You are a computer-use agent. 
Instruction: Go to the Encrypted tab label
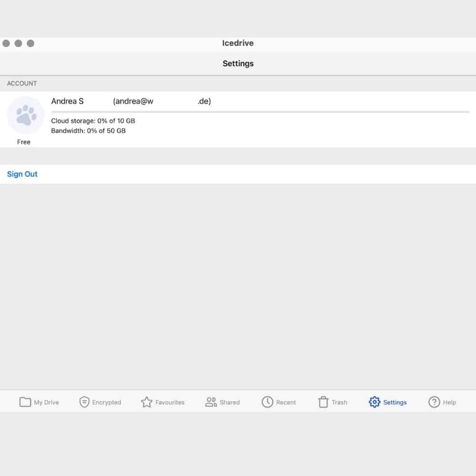click(107, 402)
